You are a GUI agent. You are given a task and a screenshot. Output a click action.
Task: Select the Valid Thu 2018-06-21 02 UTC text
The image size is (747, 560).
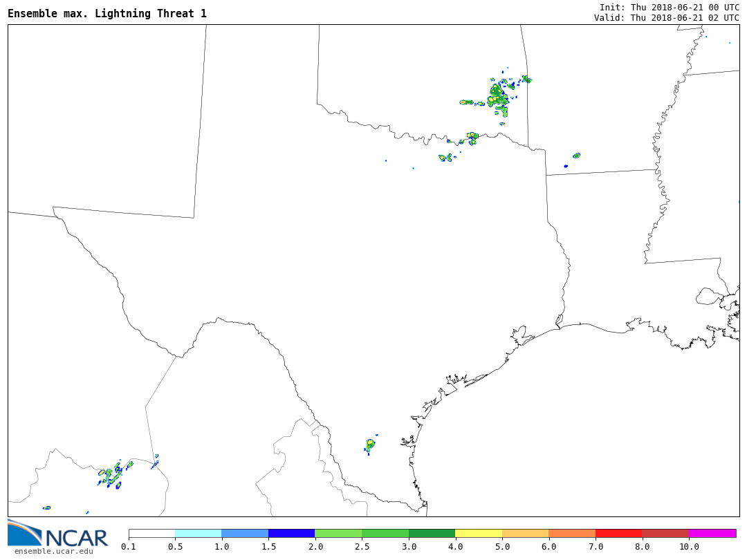[x=666, y=18]
